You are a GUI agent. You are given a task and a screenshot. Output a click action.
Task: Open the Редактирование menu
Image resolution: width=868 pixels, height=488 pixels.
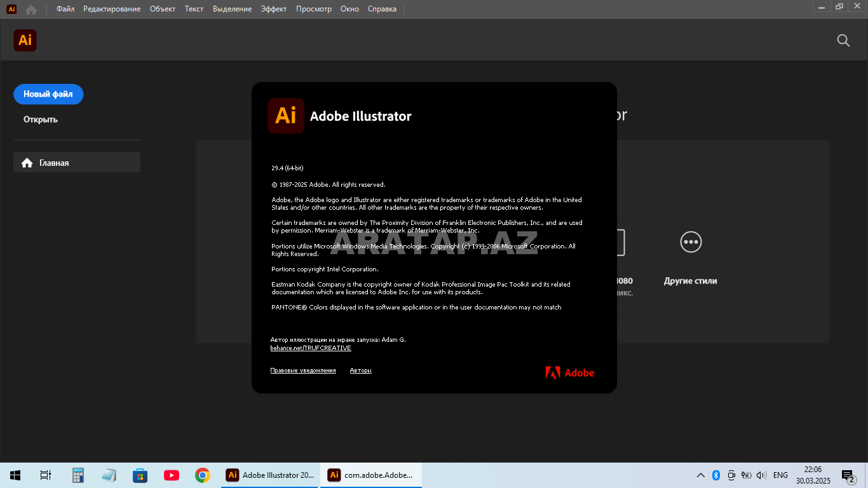tap(112, 9)
